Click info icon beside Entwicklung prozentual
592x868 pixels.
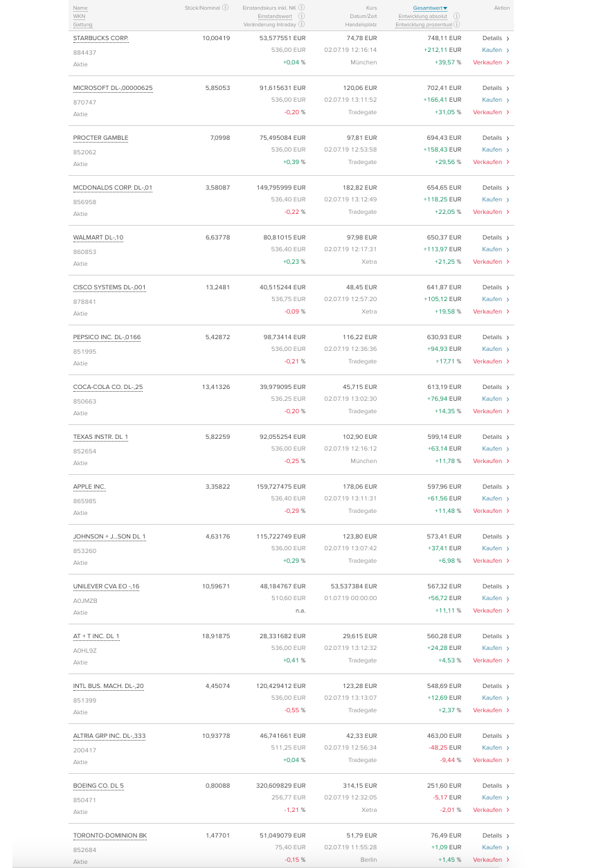coord(458,24)
